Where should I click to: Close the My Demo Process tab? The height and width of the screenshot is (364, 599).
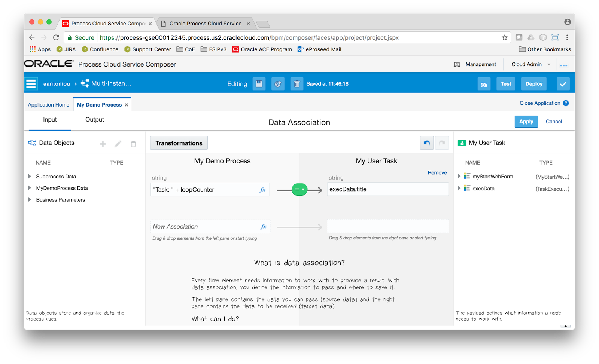point(127,105)
